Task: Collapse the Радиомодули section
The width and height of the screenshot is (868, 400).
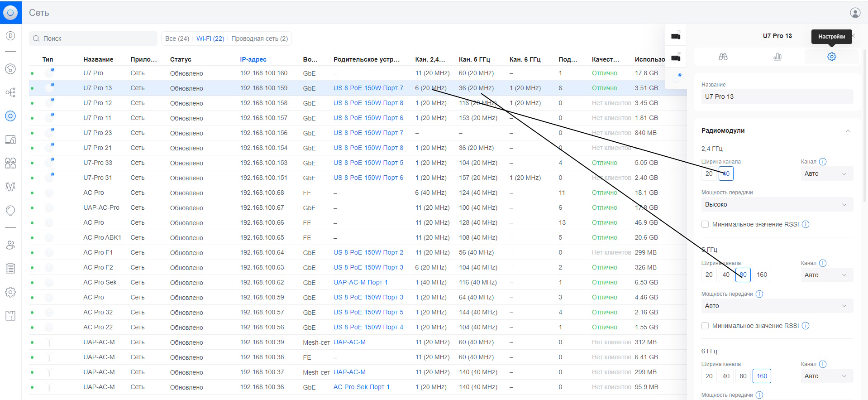Action: click(x=848, y=131)
